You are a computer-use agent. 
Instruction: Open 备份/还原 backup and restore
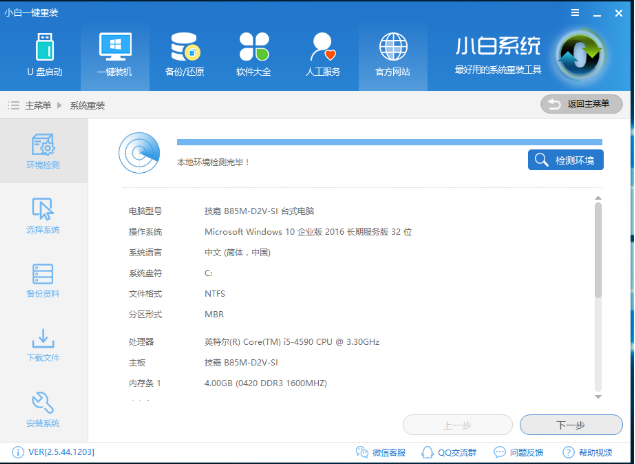(x=184, y=54)
